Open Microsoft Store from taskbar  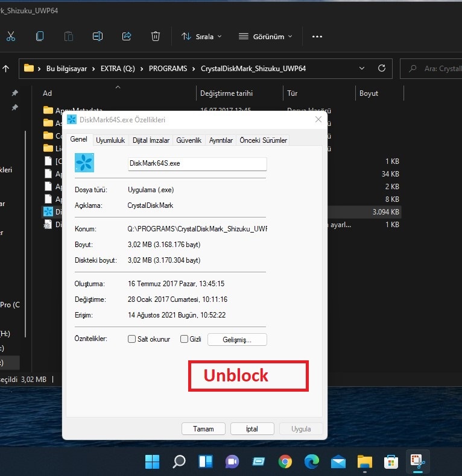[391, 462]
